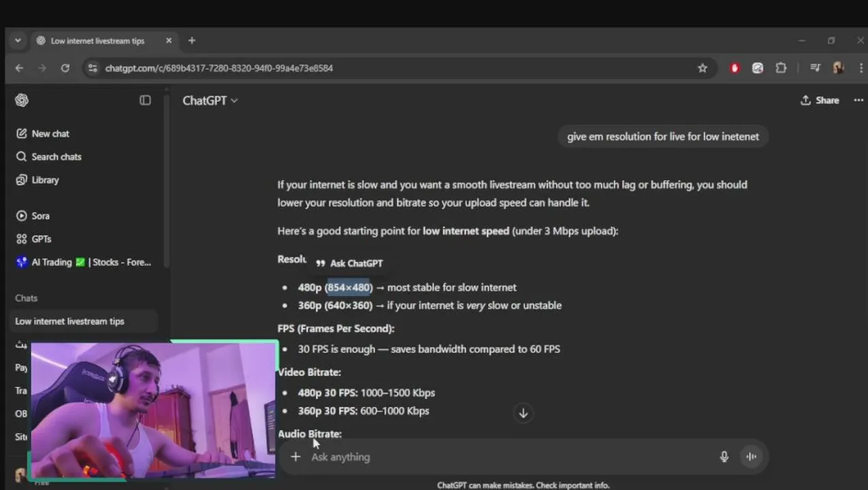The width and height of the screenshot is (868, 490).
Task: Go back to previous page
Action: point(19,68)
